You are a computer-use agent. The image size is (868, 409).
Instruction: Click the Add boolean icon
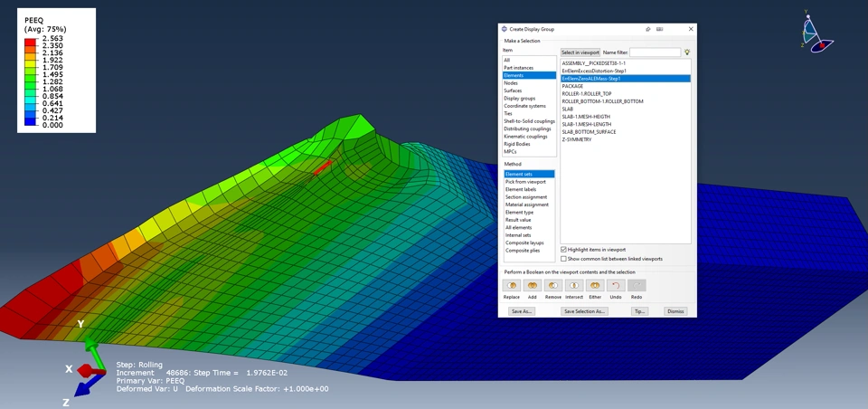point(533,285)
